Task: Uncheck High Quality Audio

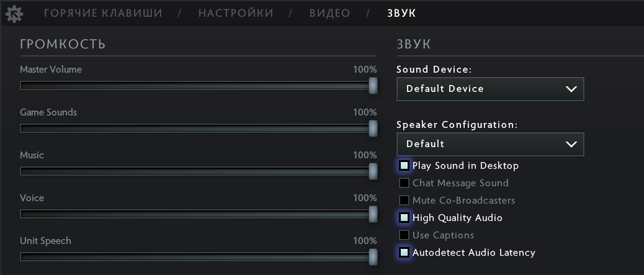Action: tap(404, 218)
